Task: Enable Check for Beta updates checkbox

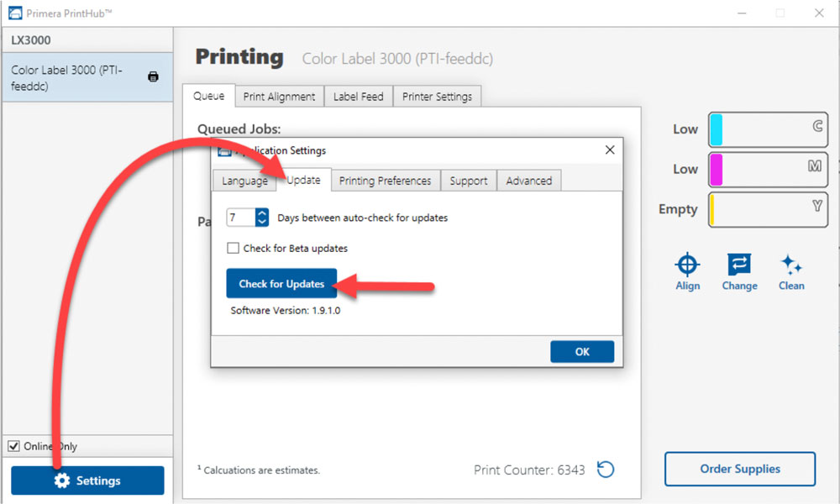Action: coord(233,248)
